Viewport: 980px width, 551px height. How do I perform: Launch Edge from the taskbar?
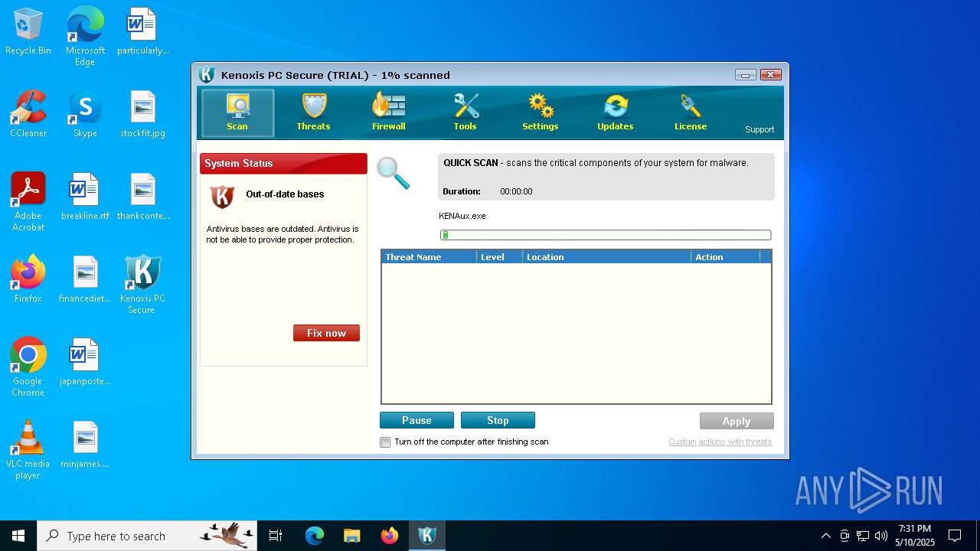pos(315,536)
